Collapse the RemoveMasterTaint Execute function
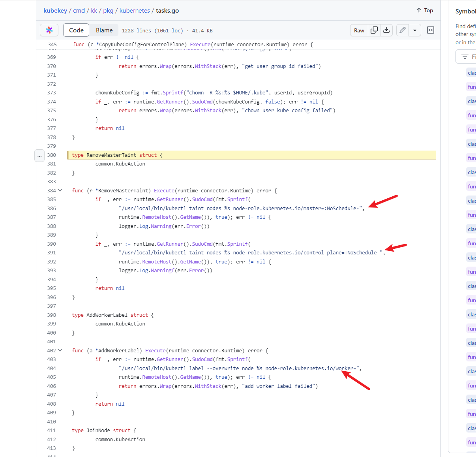Screen dimensions: 476x457 pos(60,190)
